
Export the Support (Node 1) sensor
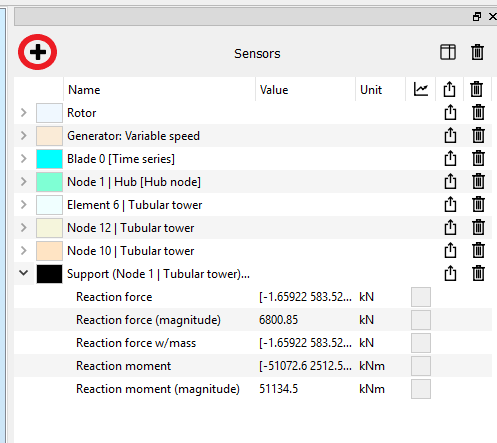450,273
